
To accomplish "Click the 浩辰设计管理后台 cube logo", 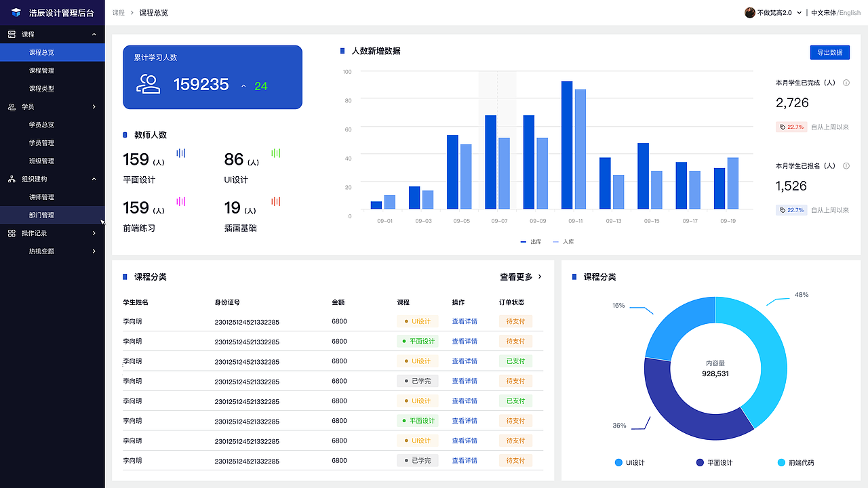I will pyautogui.click(x=16, y=13).
